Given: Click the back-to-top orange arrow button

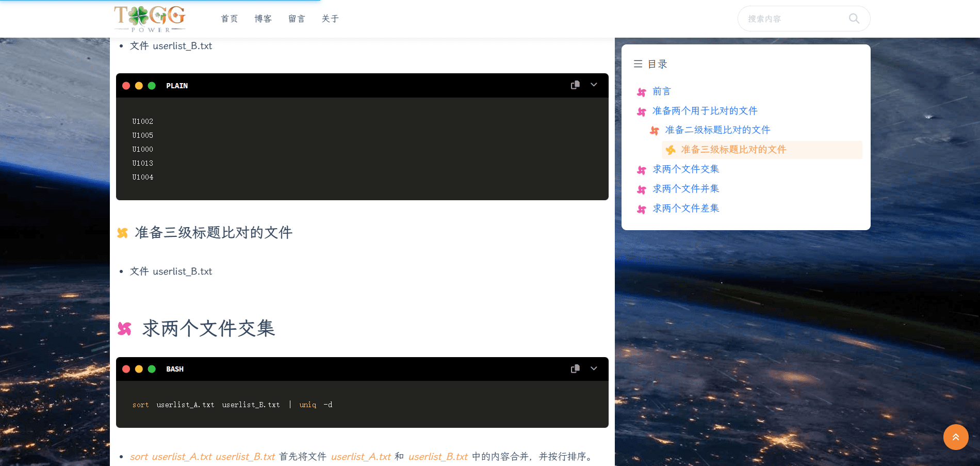Looking at the screenshot, I should point(956,437).
